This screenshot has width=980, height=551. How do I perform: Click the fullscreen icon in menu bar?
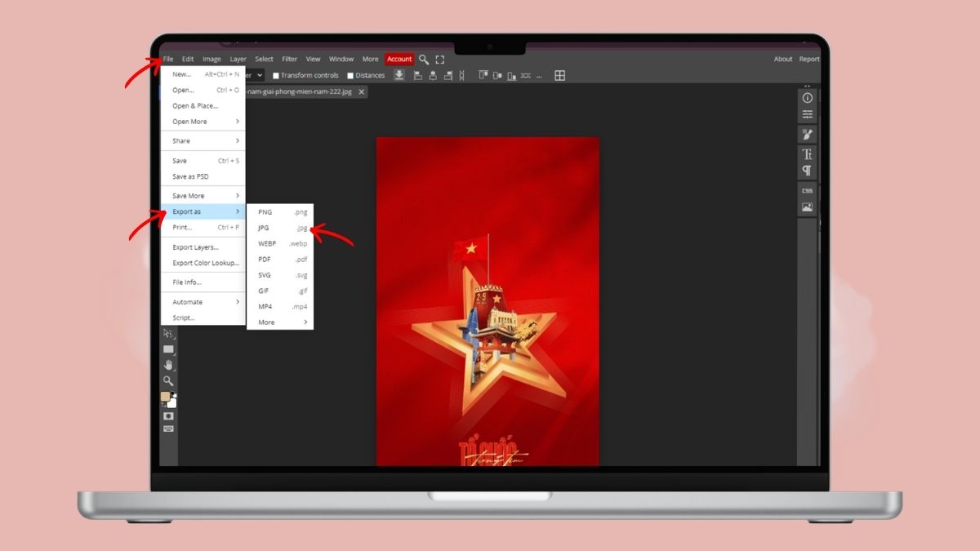(439, 60)
